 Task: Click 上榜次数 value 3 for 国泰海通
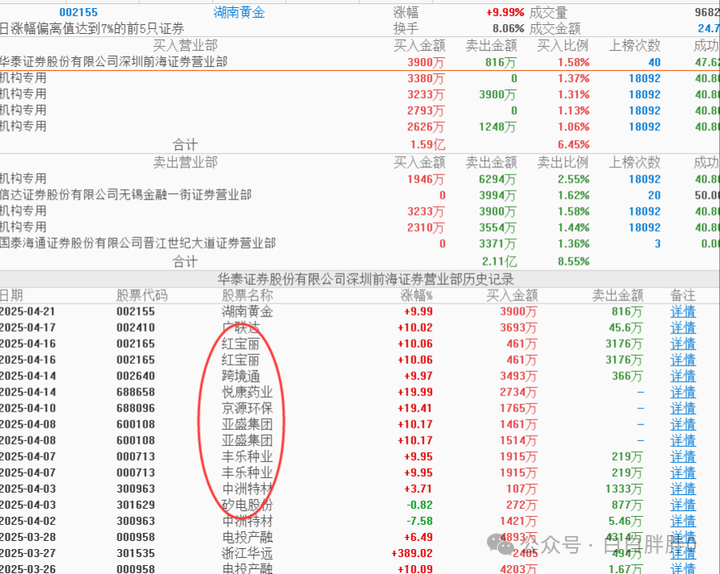[x=658, y=243]
